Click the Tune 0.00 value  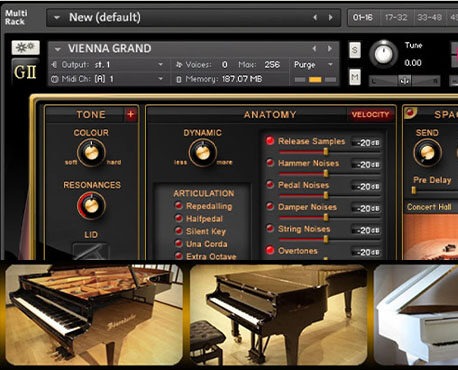(x=413, y=63)
